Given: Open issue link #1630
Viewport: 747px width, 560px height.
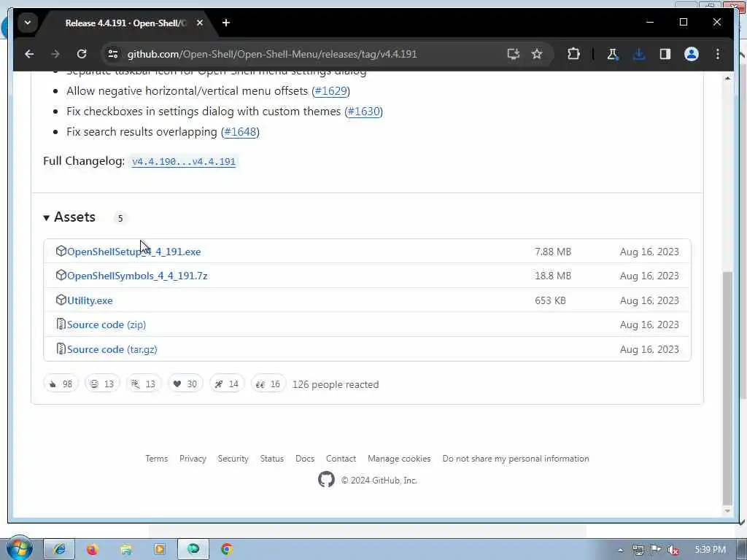Looking at the screenshot, I should click(x=363, y=112).
